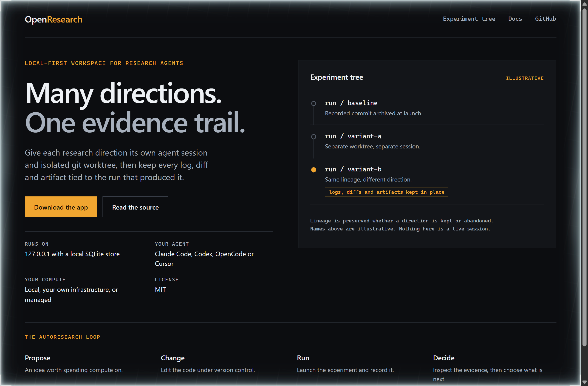
Task: Open the GitHub nav link
Action: click(545, 19)
